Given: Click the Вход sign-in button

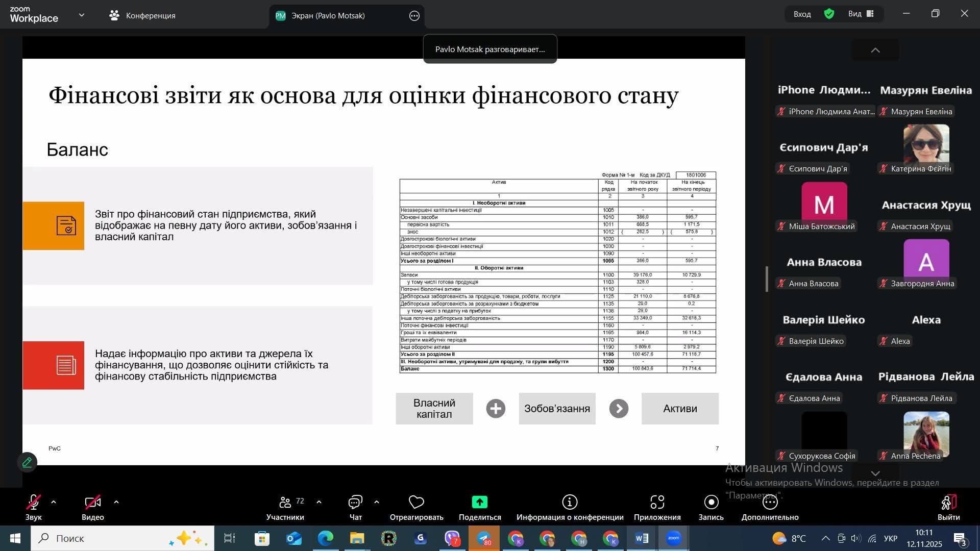Looking at the screenshot, I should (802, 14).
